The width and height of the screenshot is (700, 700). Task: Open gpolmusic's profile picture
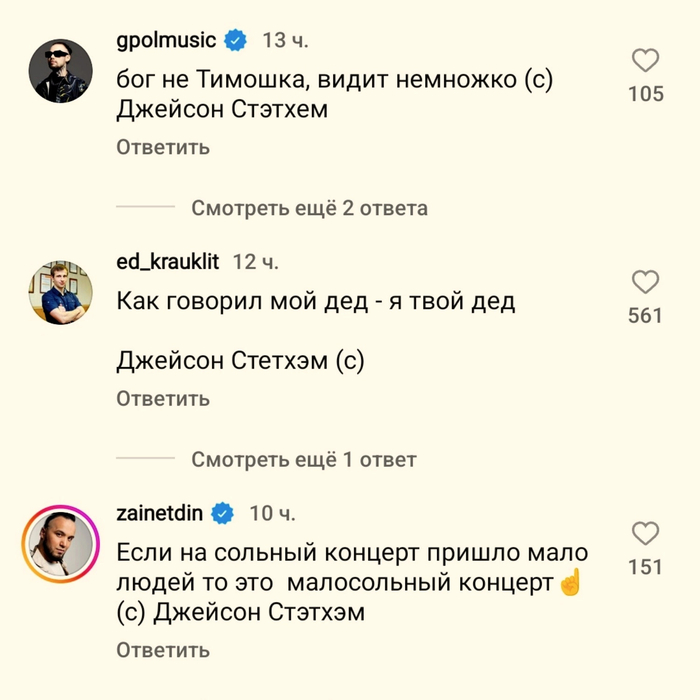click(57, 72)
